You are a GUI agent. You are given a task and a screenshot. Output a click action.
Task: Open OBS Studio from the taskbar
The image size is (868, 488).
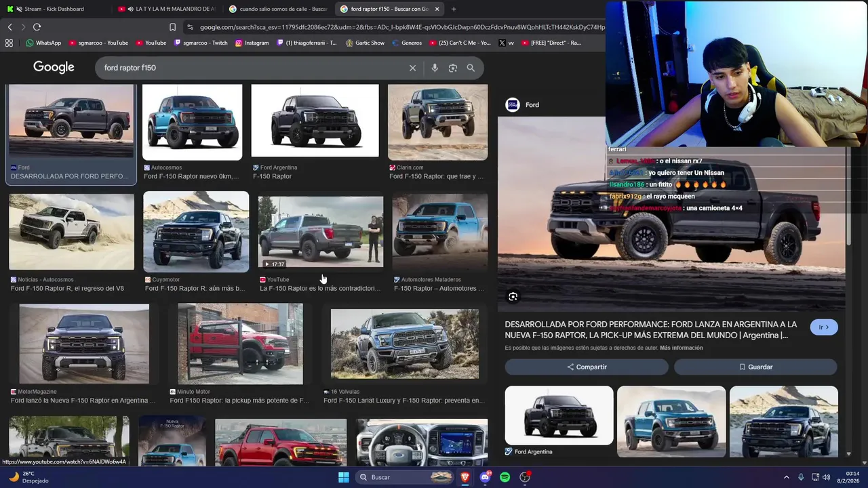[x=525, y=477]
